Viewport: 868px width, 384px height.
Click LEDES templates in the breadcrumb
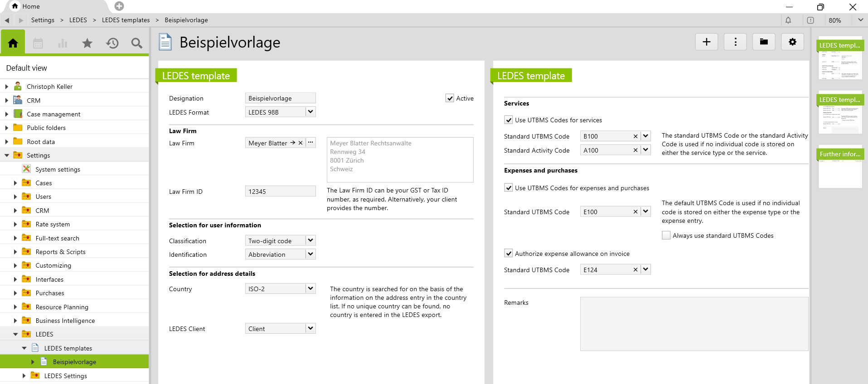pos(126,20)
